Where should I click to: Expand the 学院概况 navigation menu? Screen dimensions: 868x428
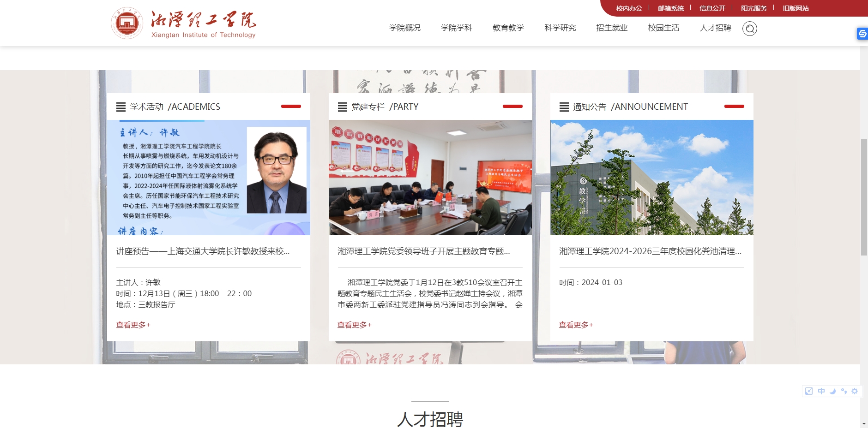pyautogui.click(x=404, y=28)
